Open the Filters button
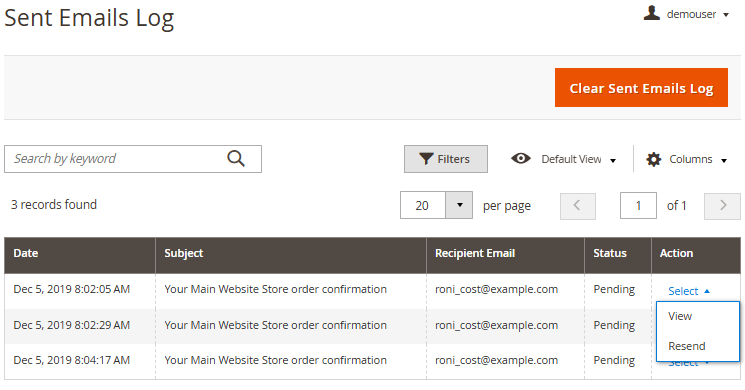 tap(446, 159)
